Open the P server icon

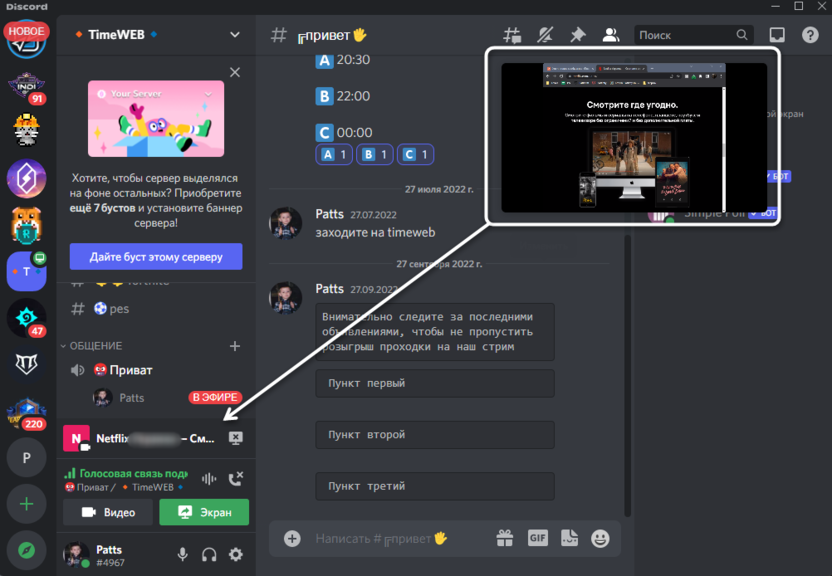27,458
